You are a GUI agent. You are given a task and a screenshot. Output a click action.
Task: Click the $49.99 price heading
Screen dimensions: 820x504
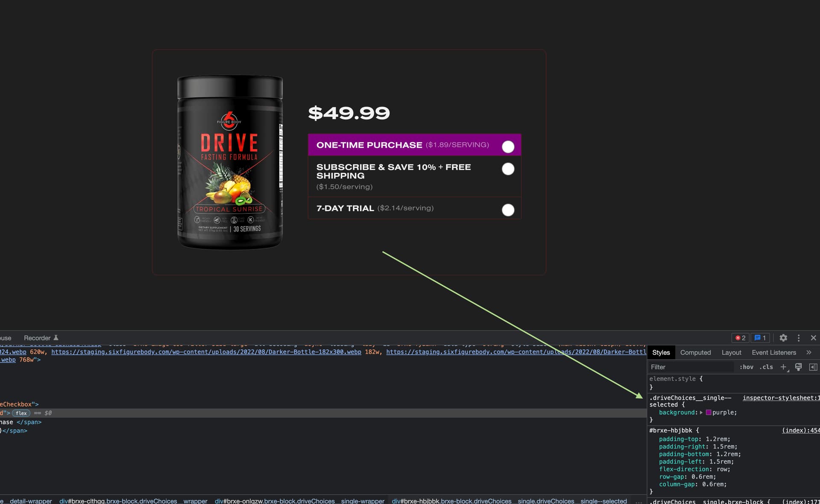pyautogui.click(x=349, y=113)
